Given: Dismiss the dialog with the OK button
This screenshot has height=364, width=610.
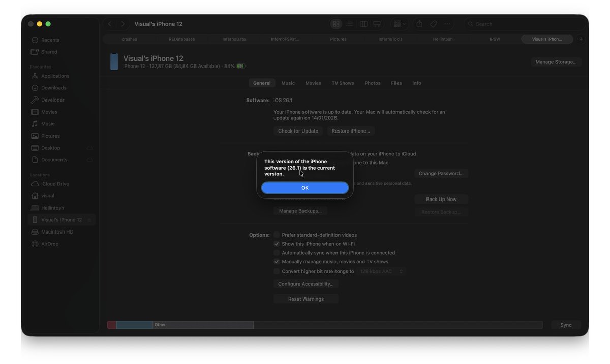Looking at the screenshot, I should click(305, 188).
